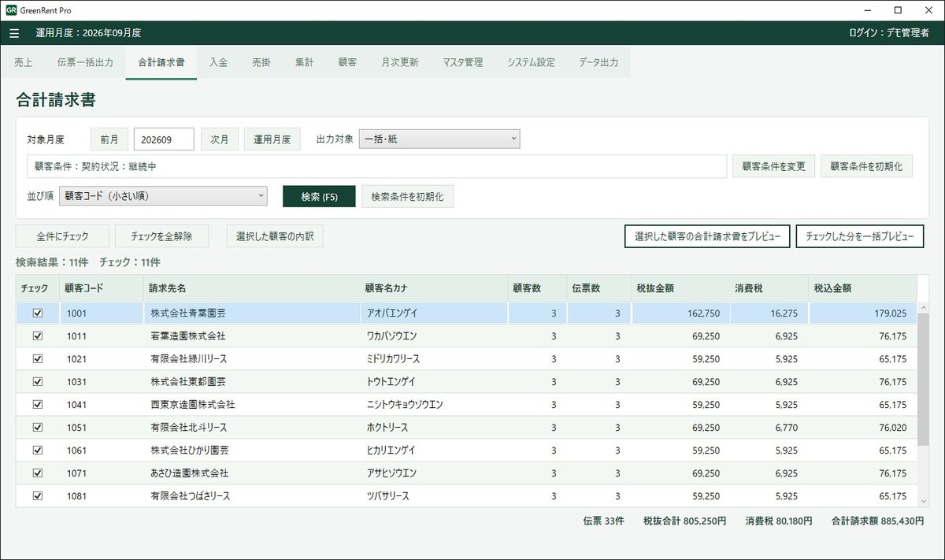945x560 pixels.
Task: Toggle checkbox for customer 1061
Action: [x=37, y=451]
